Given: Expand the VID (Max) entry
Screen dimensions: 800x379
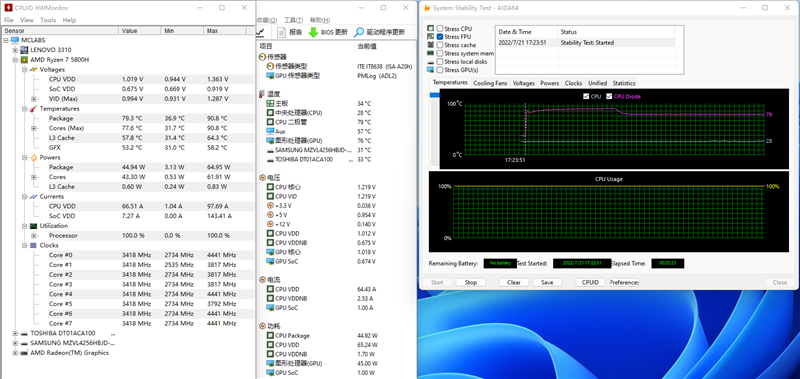Looking at the screenshot, I should (34, 99).
